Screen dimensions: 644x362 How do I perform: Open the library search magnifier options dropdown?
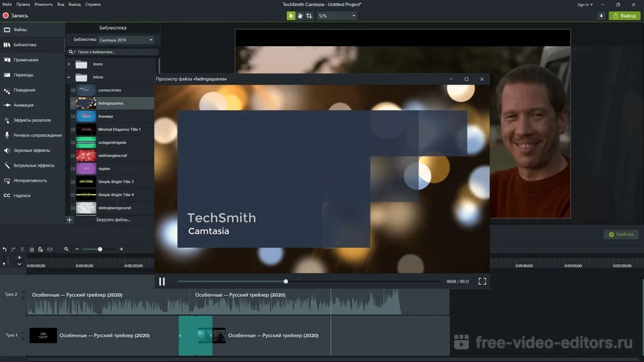[72, 52]
